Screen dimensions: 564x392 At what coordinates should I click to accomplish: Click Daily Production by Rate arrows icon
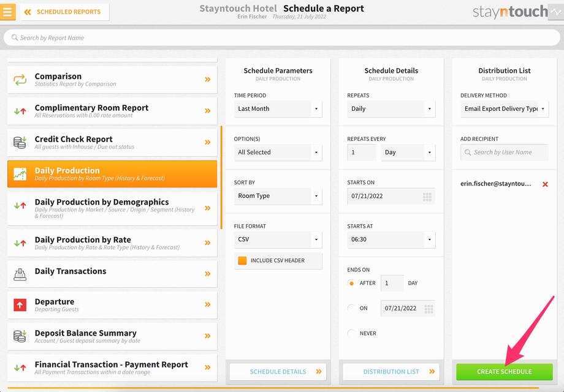[x=20, y=243]
